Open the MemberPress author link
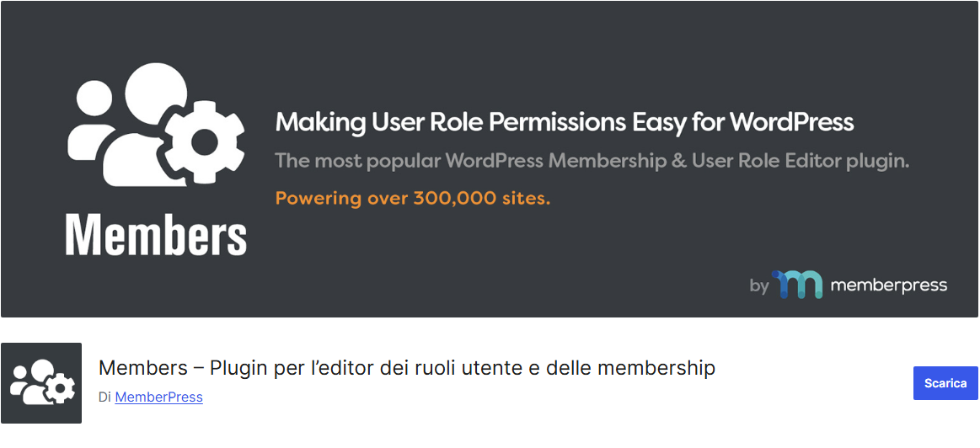The width and height of the screenshot is (980, 448). 158,397
